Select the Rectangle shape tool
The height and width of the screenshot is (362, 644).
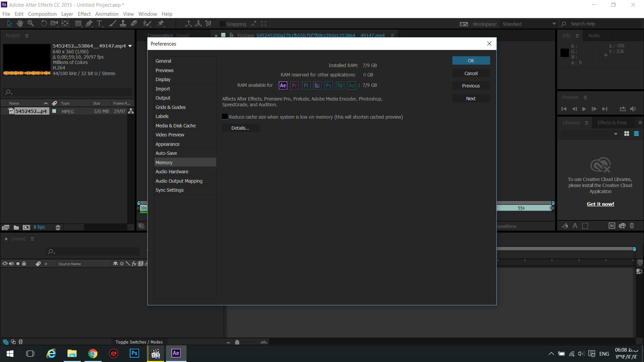pos(78,23)
